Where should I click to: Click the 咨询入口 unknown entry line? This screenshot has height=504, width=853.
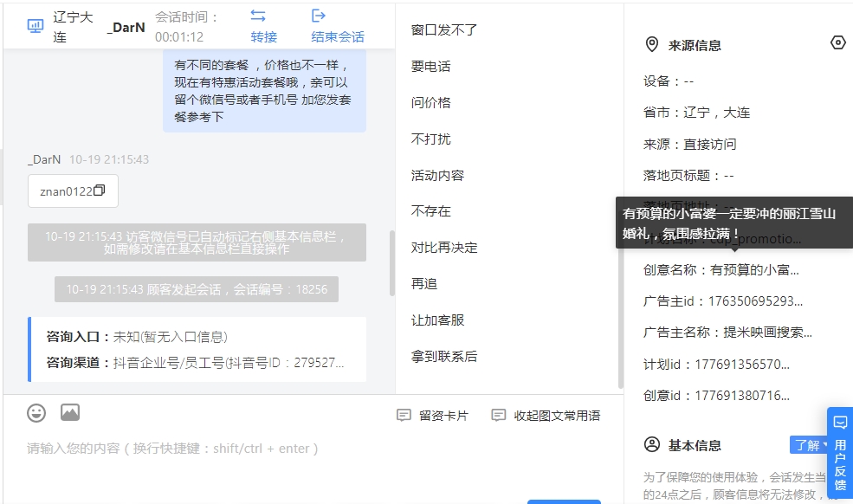point(137,337)
